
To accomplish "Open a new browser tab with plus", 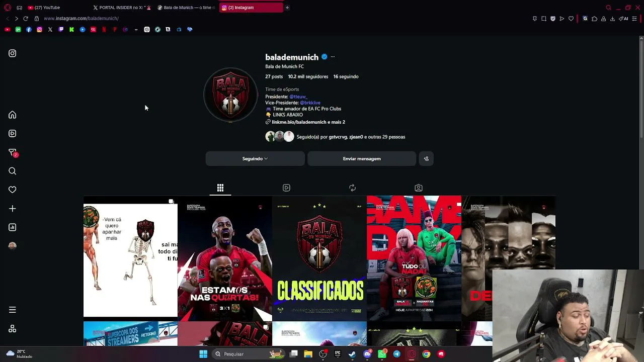I will click(287, 8).
